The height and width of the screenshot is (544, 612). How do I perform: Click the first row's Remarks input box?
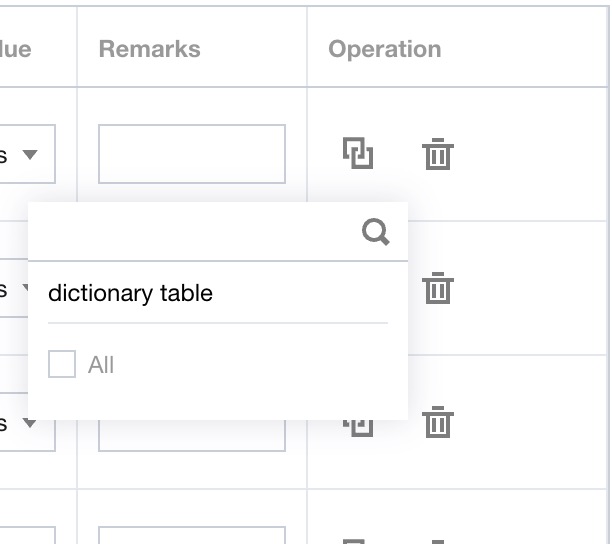click(x=191, y=154)
